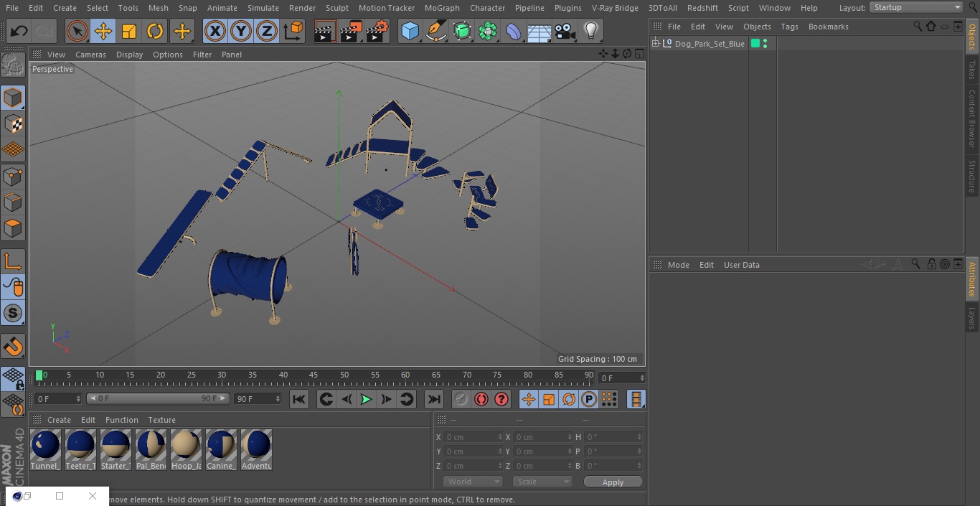980x506 pixels.
Task: Open the MoGraph menu
Action: 442,8
